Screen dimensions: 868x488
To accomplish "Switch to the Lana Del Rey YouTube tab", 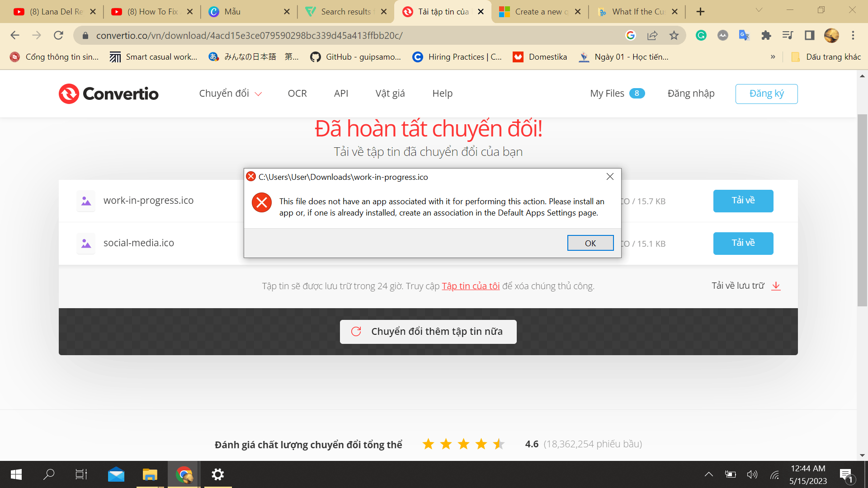I will coord(55,12).
